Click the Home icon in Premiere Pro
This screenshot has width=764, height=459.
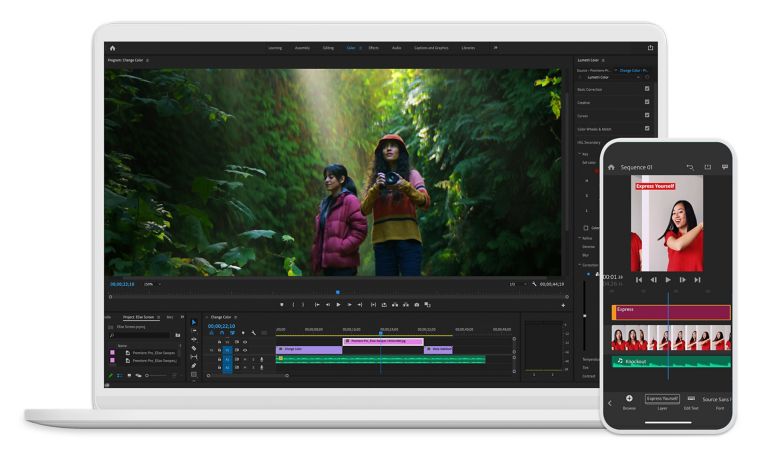click(112, 47)
